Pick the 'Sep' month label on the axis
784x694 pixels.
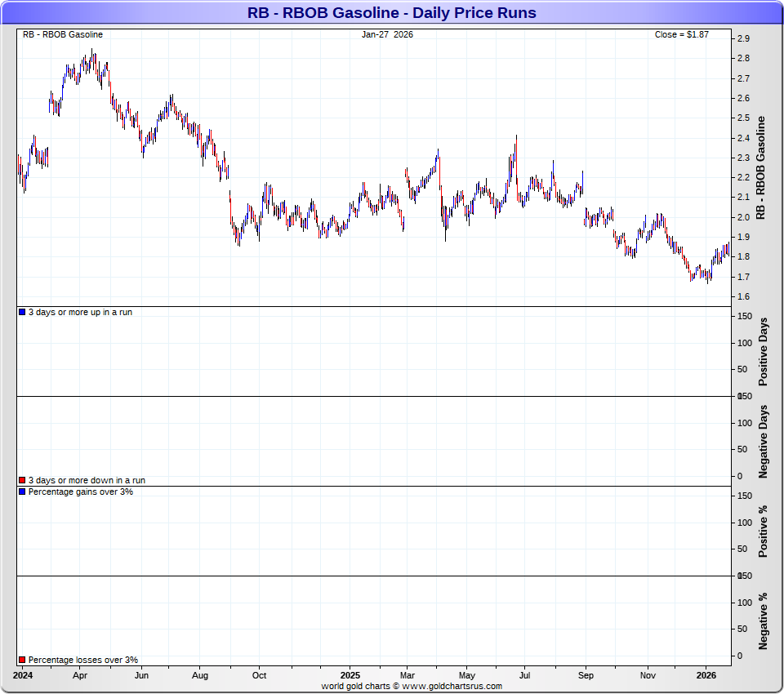click(586, 676)
